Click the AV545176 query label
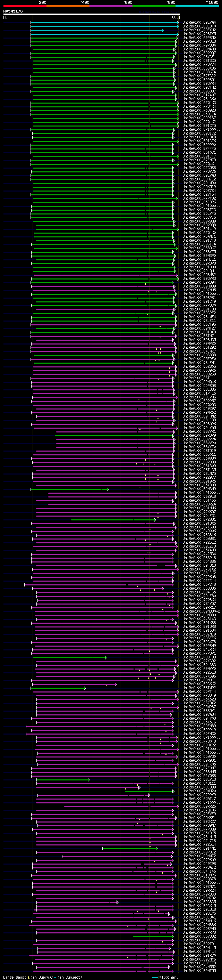Image resolution: width=222 pixels, height=980 pixels. click(x=13, y=11)
